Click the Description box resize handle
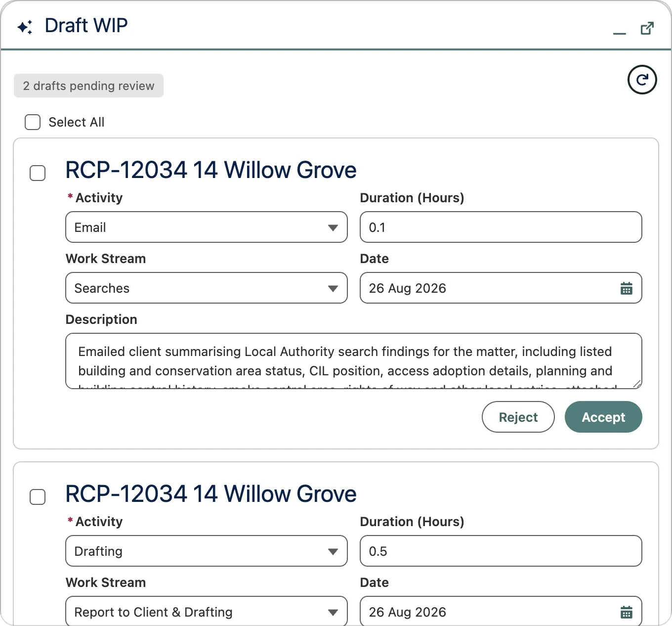 [637, 384]
